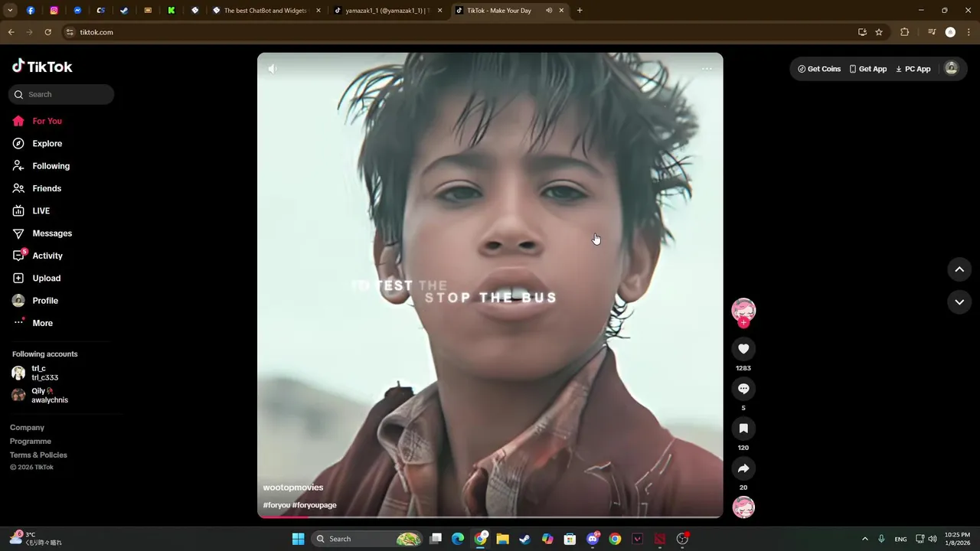980x551 pixels.
Task: Share the video with the arrow icon
Action: tap(743, 468)
